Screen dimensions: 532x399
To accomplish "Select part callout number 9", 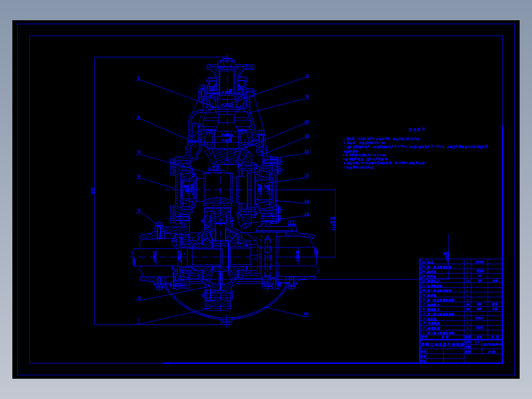I will tap(307, 97).
